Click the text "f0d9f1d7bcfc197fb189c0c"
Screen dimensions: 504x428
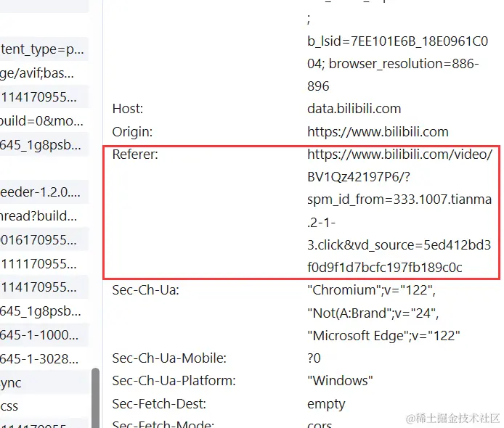(385, 268)
